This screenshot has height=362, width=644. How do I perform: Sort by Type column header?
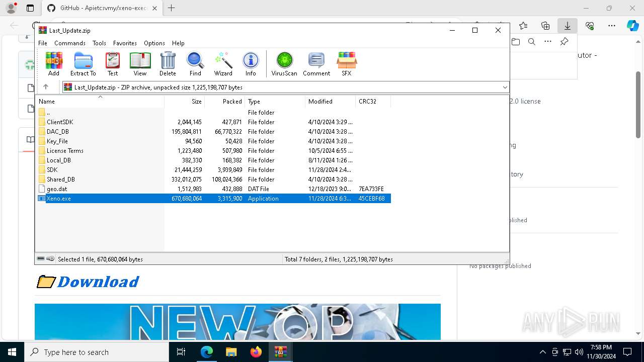tap(275, 101)
